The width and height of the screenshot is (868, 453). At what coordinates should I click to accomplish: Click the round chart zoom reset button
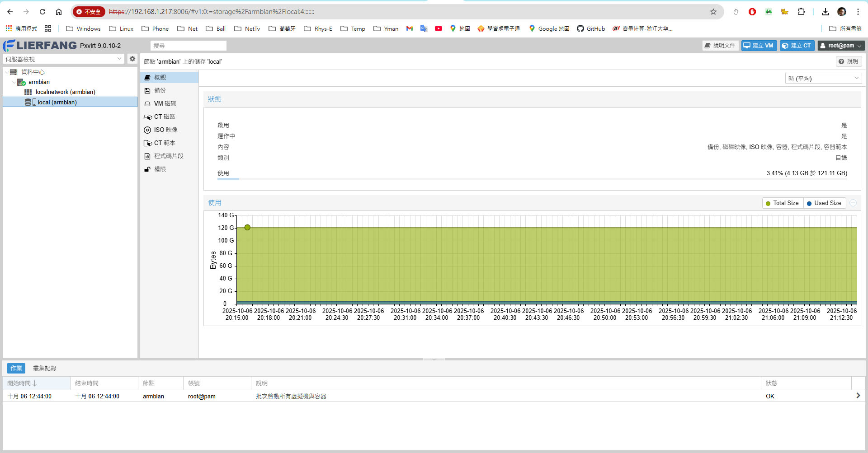853,203
